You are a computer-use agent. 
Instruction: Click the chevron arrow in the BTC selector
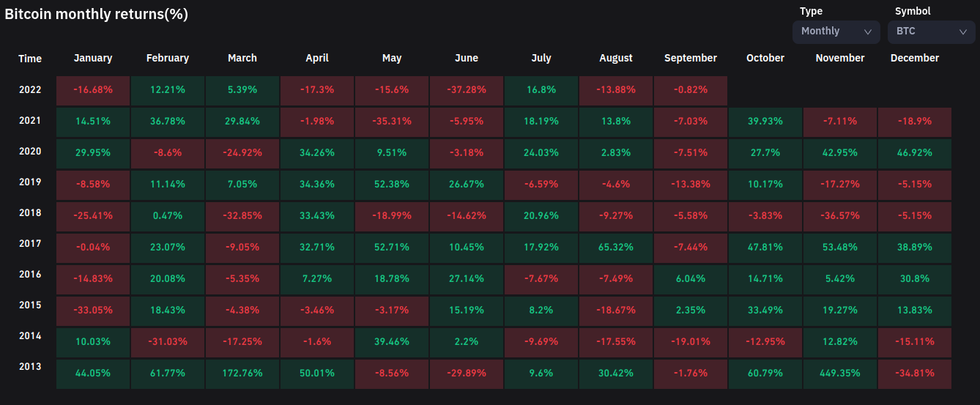(963, 31)
